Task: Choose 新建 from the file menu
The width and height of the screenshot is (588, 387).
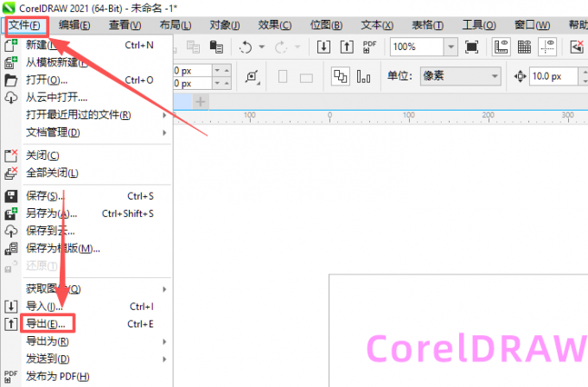Action: pos(88,45)
